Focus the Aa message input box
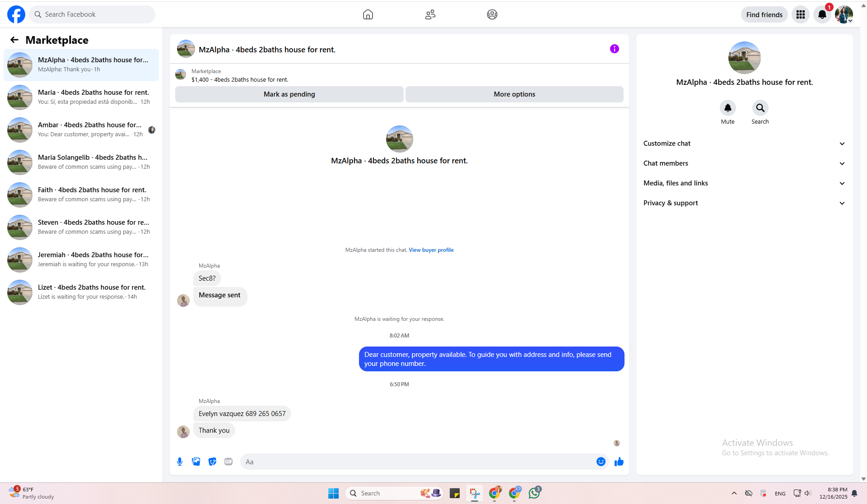 click(418, 462)
